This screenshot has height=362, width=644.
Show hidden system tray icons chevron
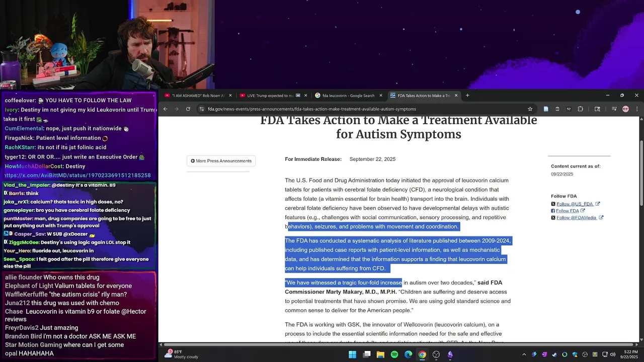coord(524,354)
